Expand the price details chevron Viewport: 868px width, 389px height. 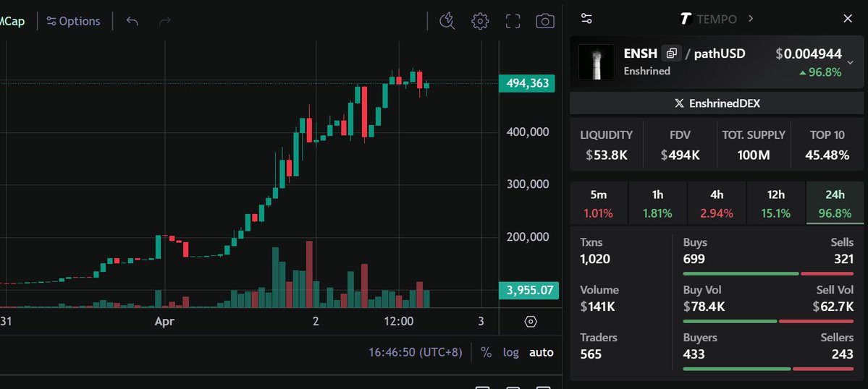tap(851, 62)
